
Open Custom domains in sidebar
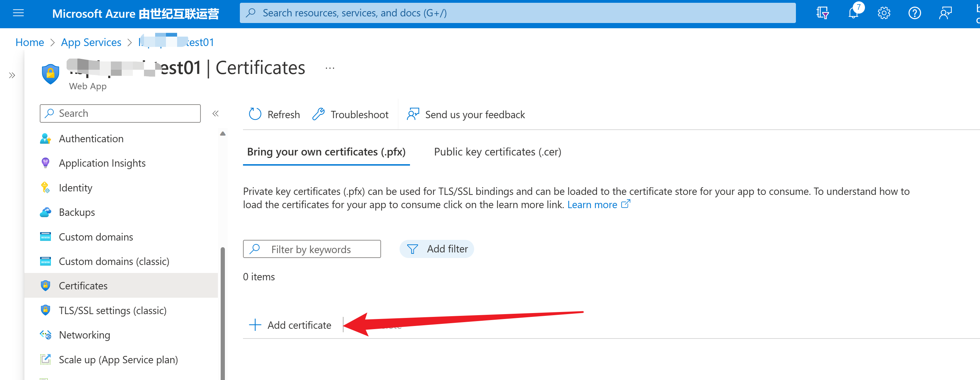[x=96, y=237]
